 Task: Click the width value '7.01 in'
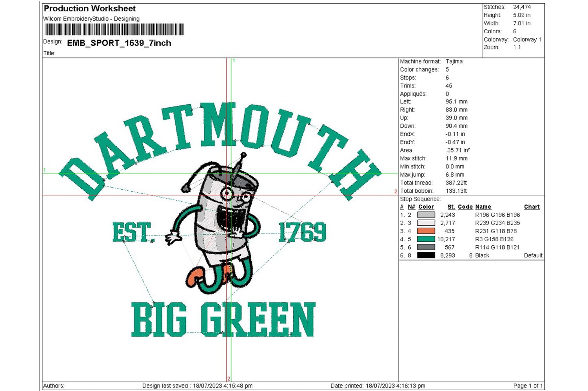522,23
